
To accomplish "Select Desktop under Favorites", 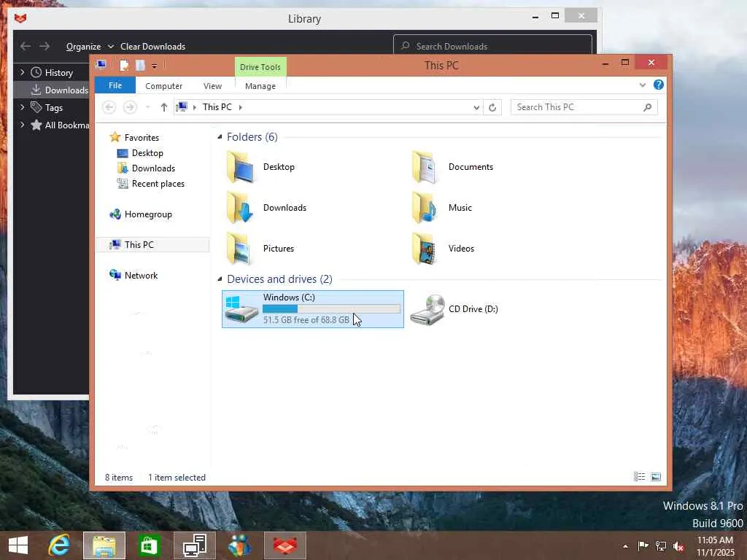I will coord(147,153).
